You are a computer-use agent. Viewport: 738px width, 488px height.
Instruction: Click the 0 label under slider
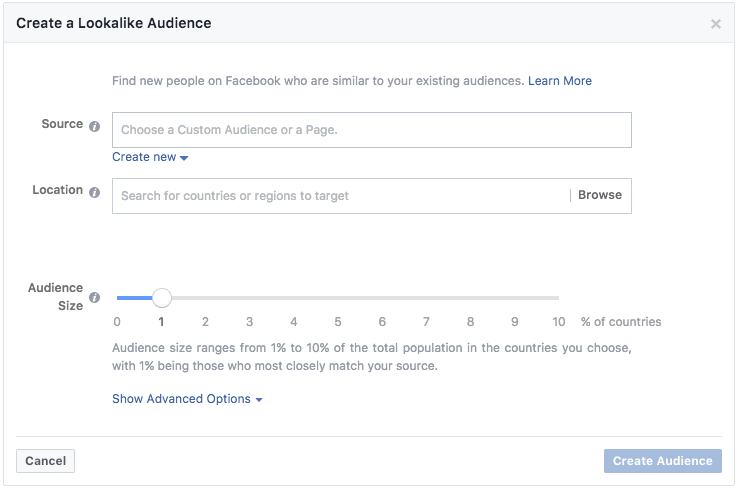point(117,322)
